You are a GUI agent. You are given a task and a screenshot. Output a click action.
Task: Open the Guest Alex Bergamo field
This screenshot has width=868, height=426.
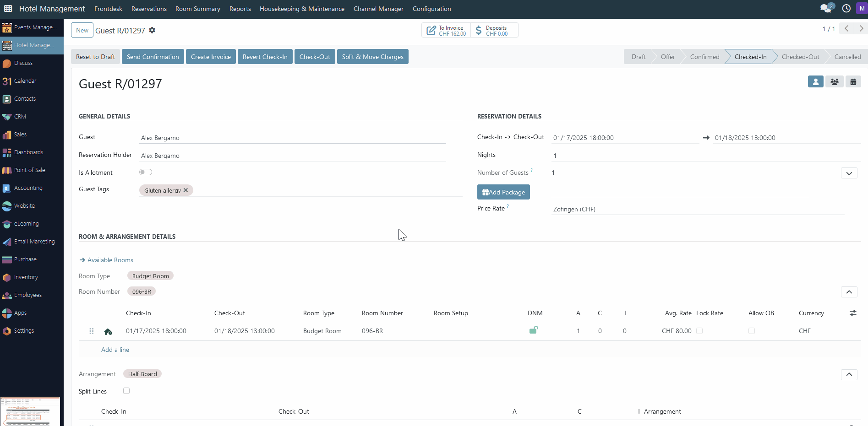coord(293,138)
